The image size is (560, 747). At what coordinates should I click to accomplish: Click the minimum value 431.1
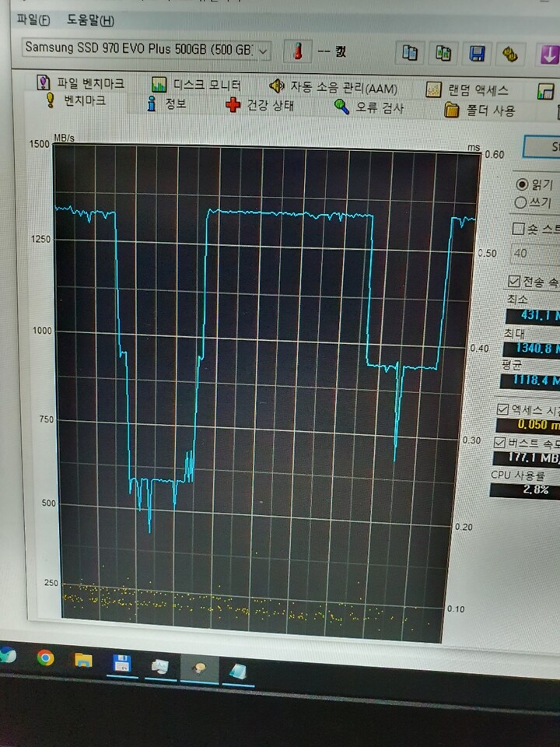(x=533, y=315)
